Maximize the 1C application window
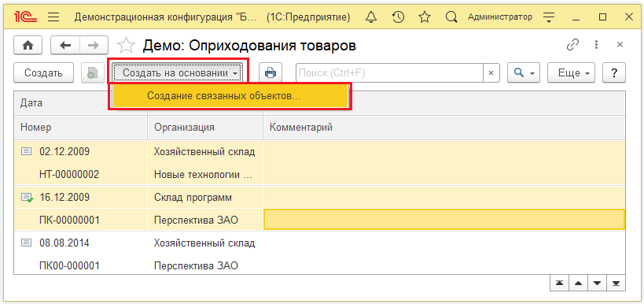The width and height of the screenshot is (644, 304). click(x=602, y=17)
